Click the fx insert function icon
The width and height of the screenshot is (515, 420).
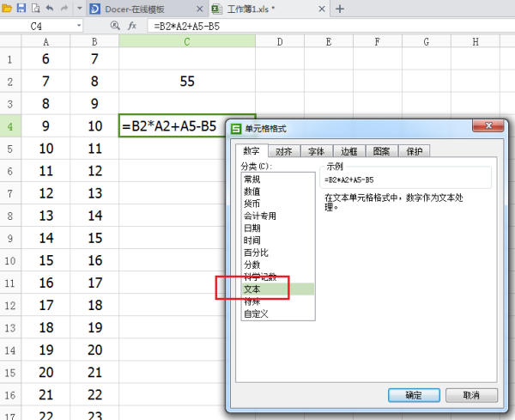pos(132,26)
